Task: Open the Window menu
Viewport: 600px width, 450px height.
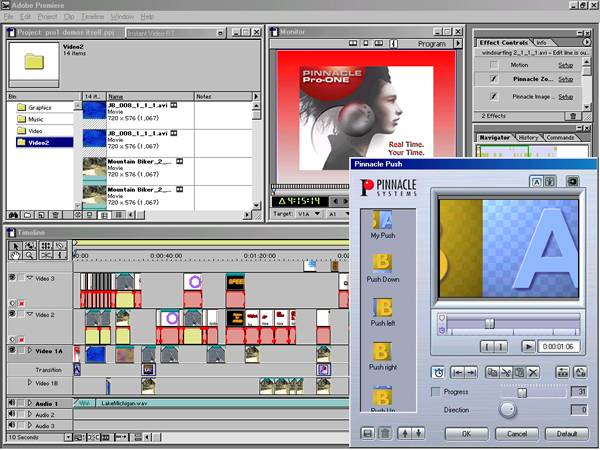Action: [x=122, y=16]
